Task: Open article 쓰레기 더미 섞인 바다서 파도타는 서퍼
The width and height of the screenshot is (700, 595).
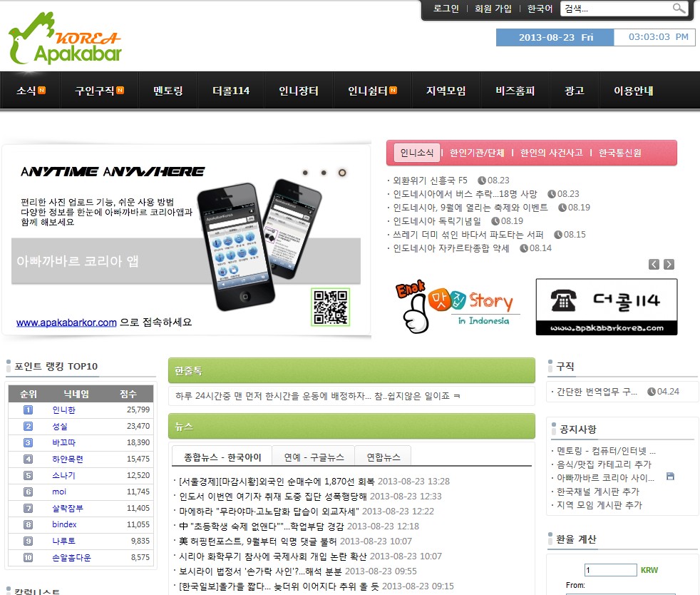Action: pos(468,235)
